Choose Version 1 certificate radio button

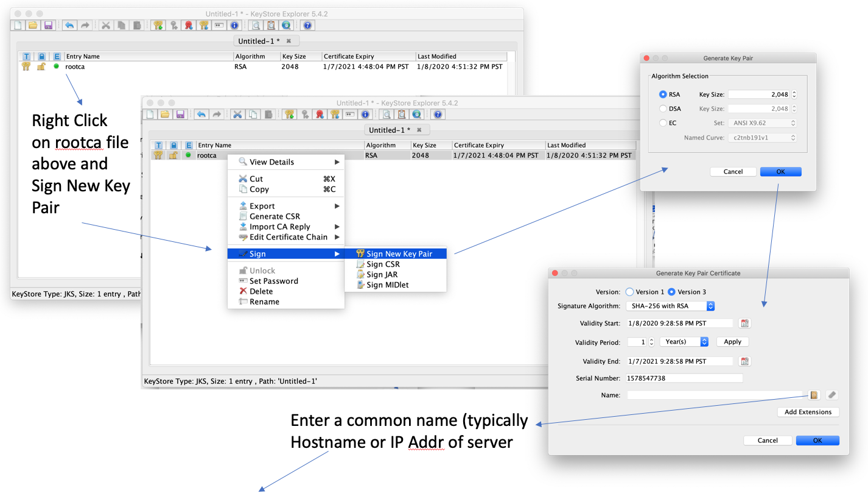coord(629,292)
